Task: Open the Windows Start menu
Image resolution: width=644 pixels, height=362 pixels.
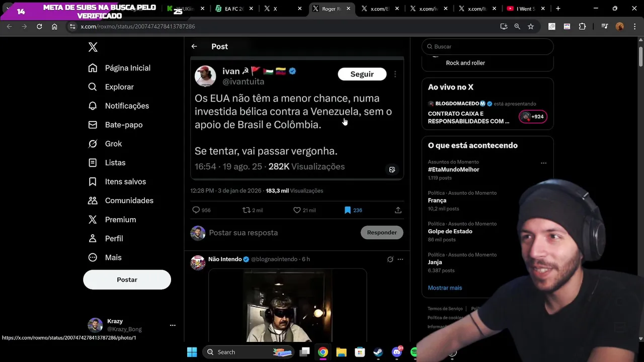Action: click(192, 352)
